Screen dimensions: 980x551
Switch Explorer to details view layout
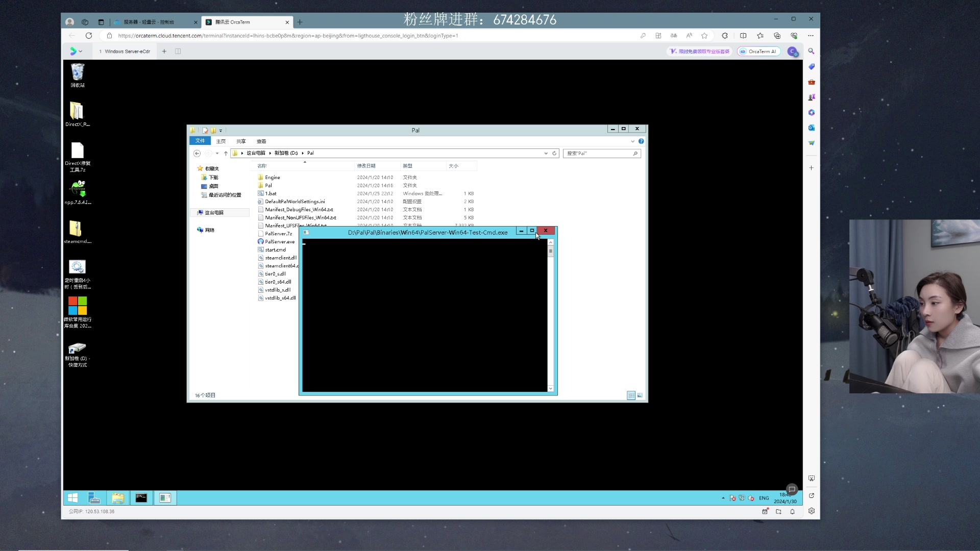coord(631,395)
